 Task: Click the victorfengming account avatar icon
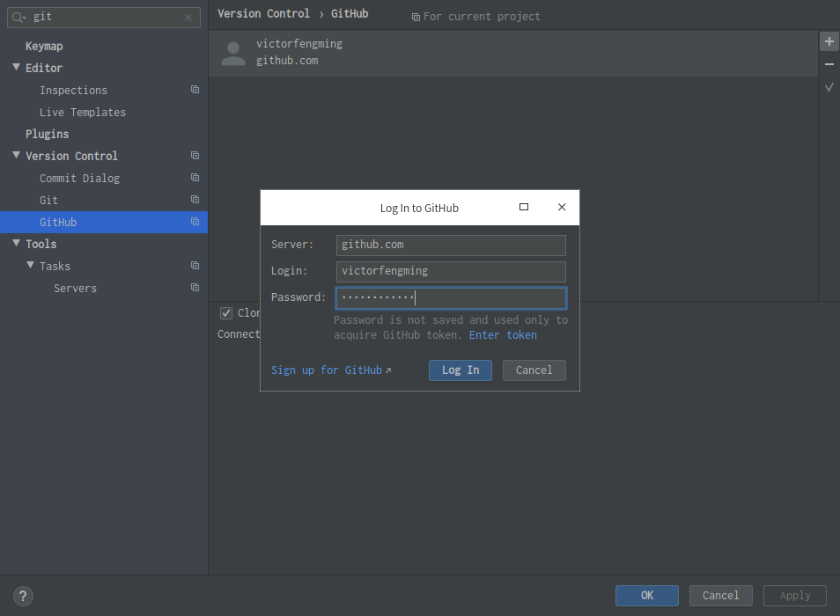(x=233, y=54)
